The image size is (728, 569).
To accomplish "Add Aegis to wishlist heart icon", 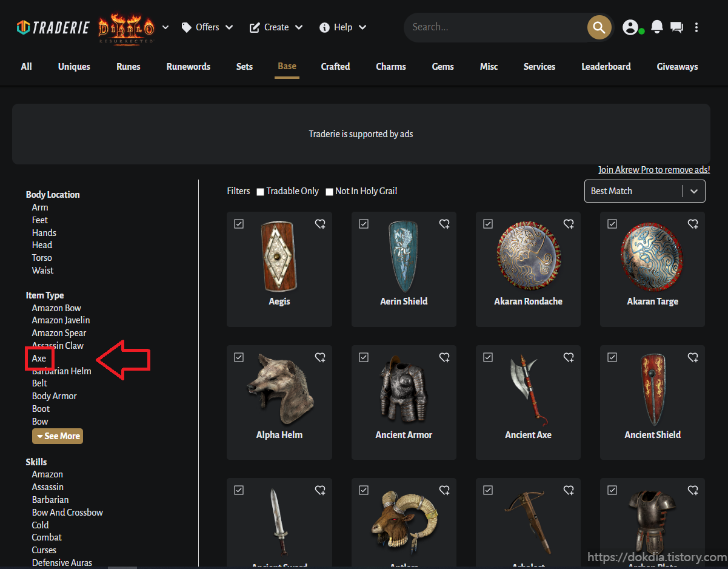I will tap(320, 224).
